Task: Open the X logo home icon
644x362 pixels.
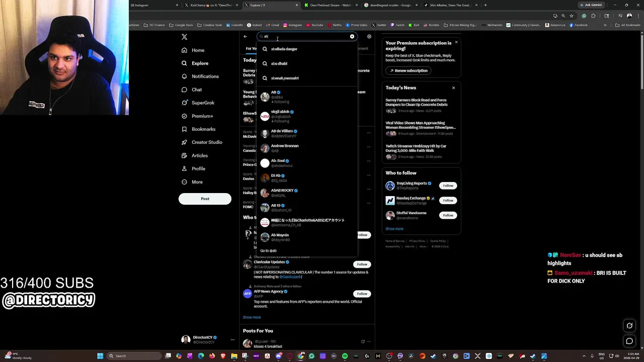Action: [x=185, y=37]
